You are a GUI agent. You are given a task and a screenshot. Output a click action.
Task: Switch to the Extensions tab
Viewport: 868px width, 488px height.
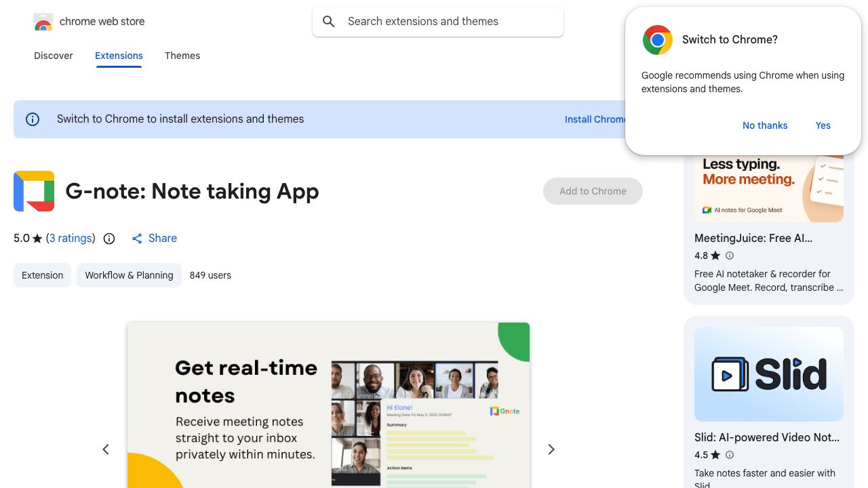coord(119,56)
